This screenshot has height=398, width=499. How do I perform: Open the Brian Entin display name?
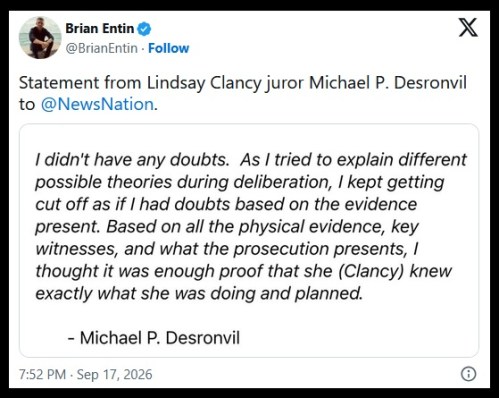point(100,29)
